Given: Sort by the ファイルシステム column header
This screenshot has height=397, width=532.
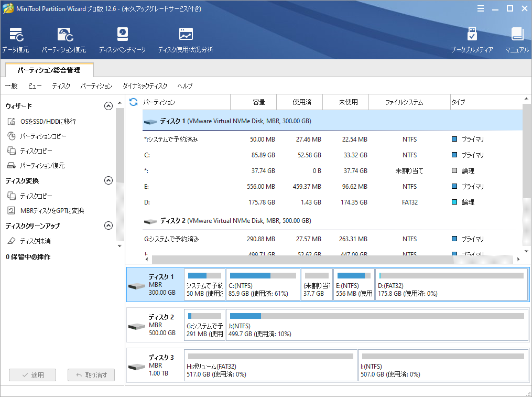Looking at the screenshot, I should (x=409, y=102).
